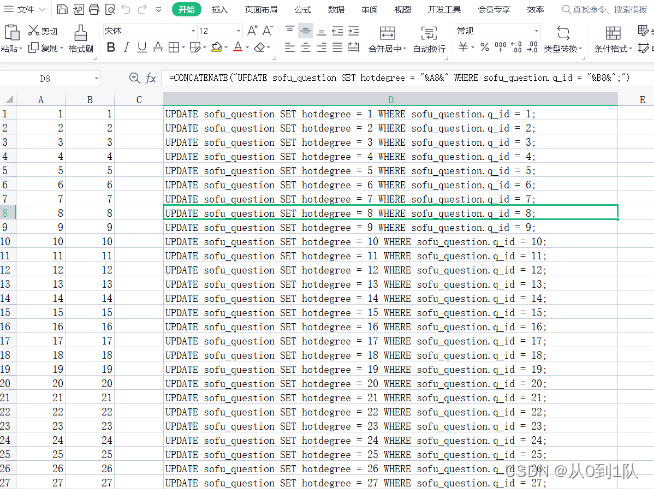Open the font name dropdown (宋体)
Image resolution: width=654 pixels, height=489 pixels.
pos(193,31)
